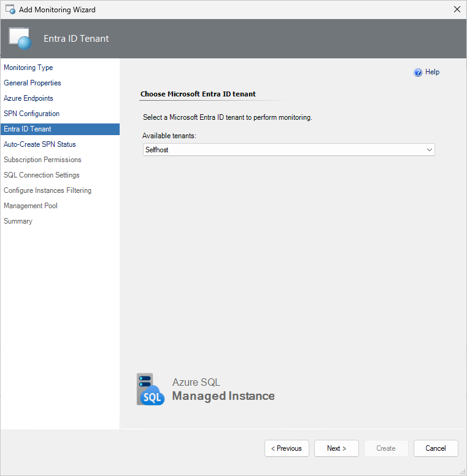Click Configure Instances Filtering step

pyautogui.click(x=47, y=190)
